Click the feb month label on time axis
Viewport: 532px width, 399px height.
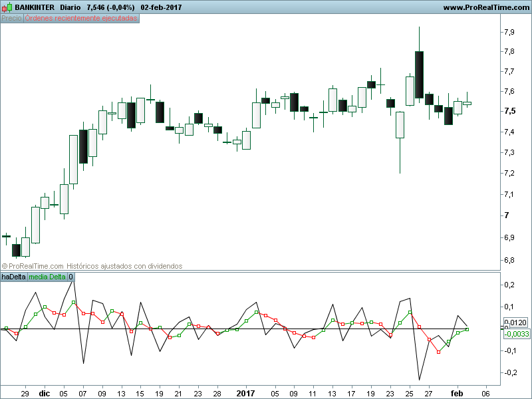457,394
